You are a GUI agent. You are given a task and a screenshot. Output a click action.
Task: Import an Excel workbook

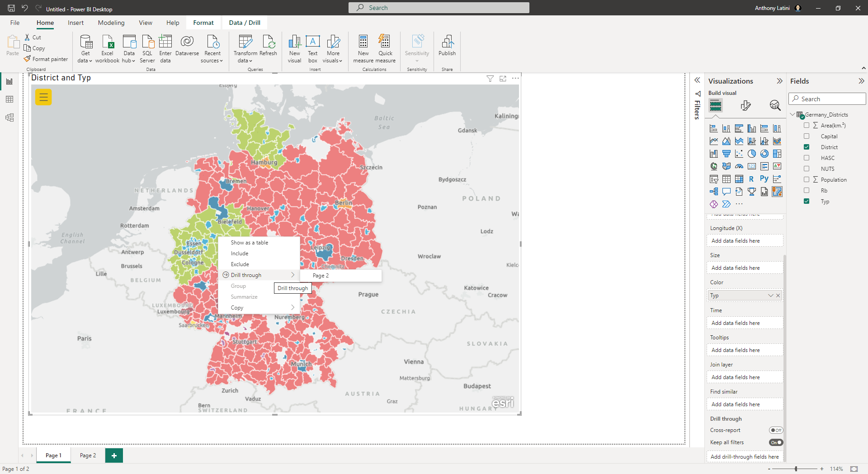[x=107, y=48]
